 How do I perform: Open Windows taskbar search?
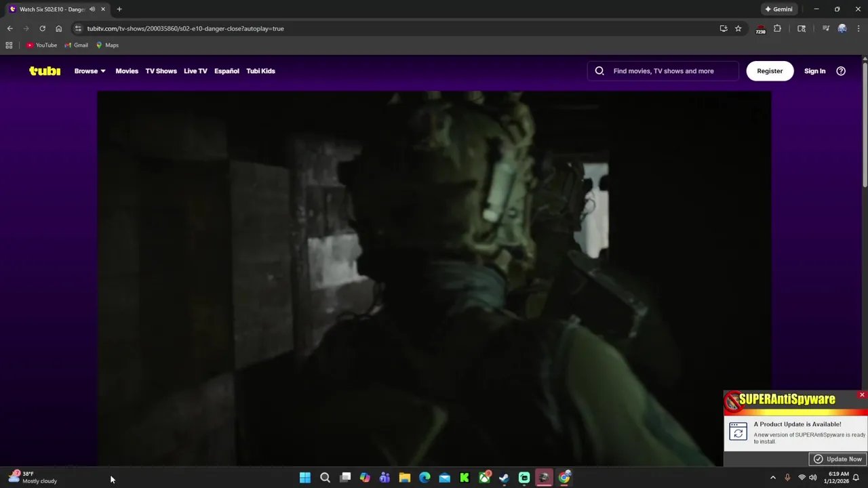325,478
